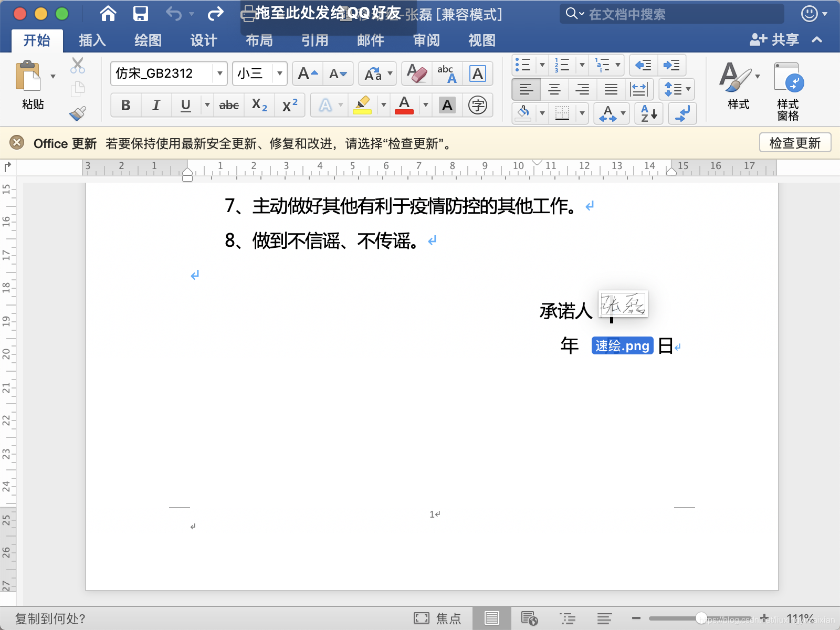Toggle italic formatting

click(x=156, y=106)
